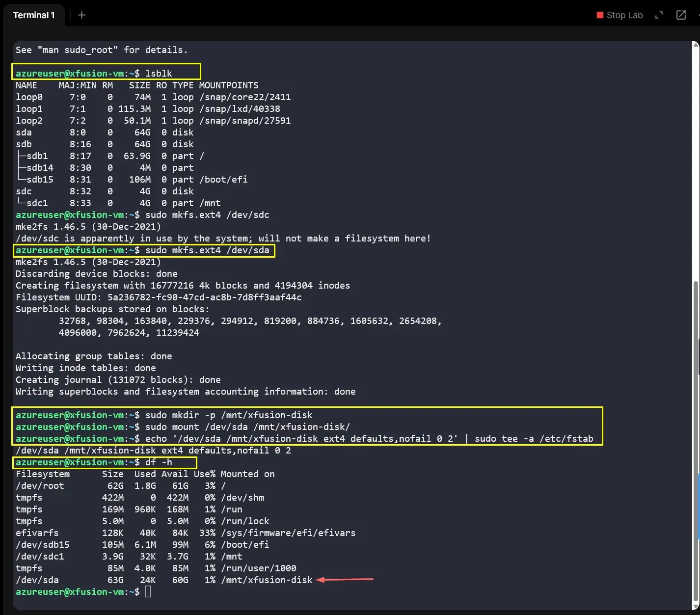Click the /dev/sdc1 row in df output
The height and width of the screenshot is (615, 700).
[x=129, y=557]
